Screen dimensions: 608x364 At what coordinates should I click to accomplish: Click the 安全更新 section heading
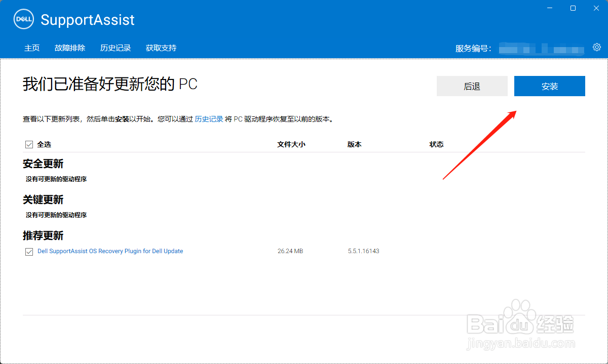click(43, 164)
